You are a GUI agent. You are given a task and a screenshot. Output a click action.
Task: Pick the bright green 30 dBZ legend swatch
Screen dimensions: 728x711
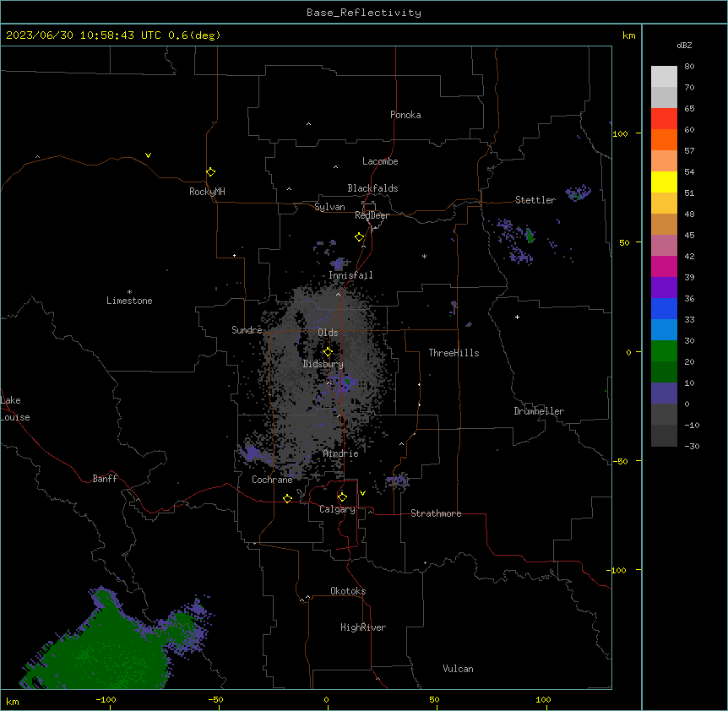click(x=664, y=351)
